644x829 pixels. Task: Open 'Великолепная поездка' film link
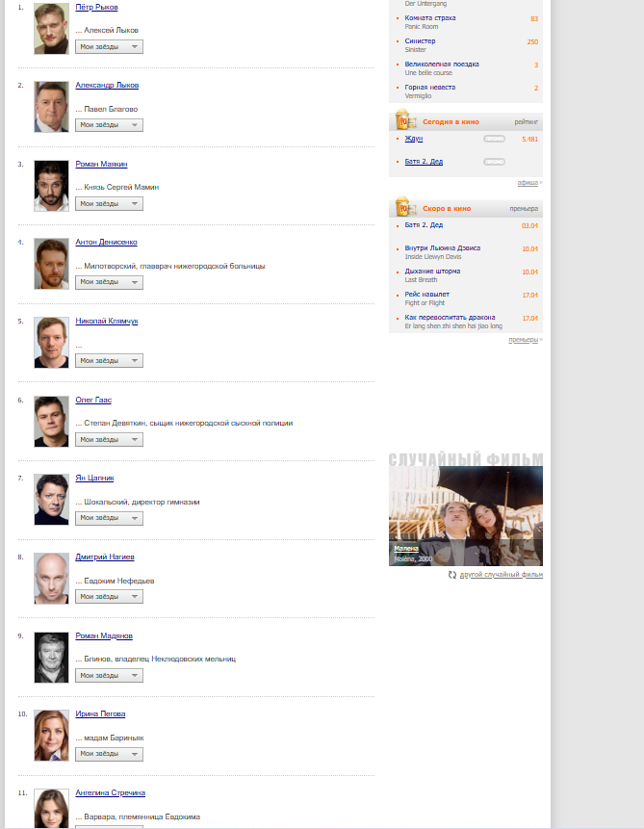(442, 64)
